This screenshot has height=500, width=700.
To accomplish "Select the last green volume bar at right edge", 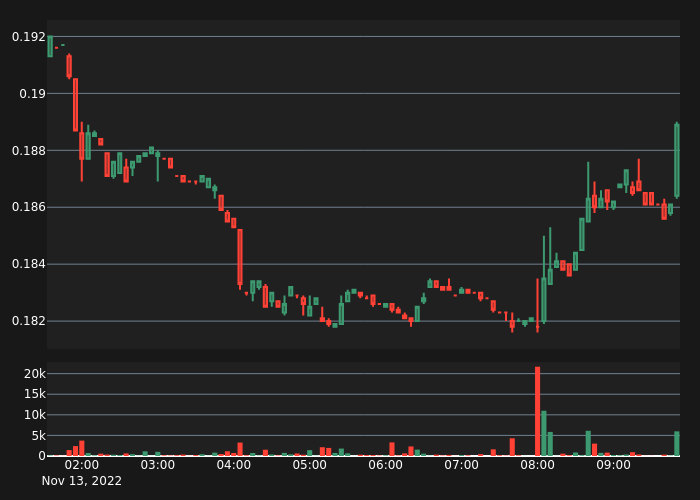I will pos(677,444).
